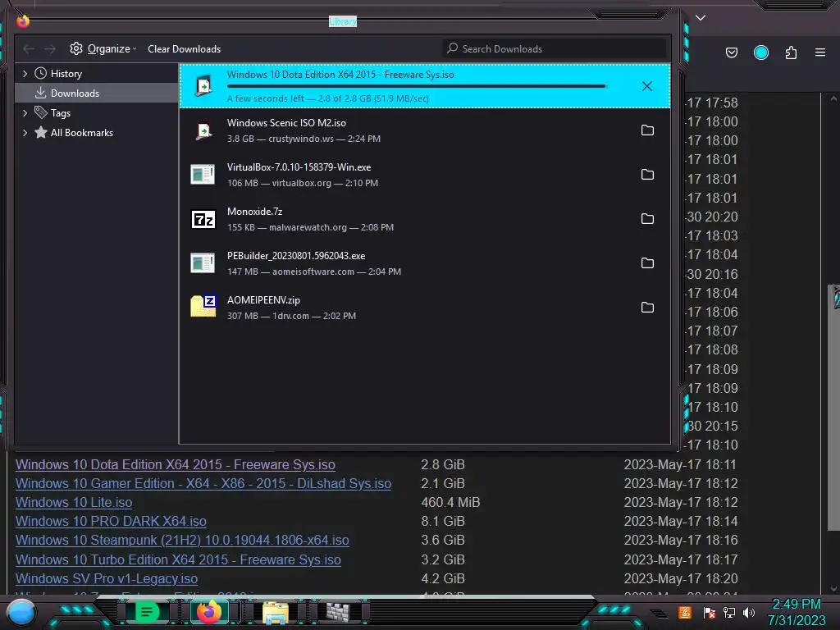Viewport: 840px width, 630px height.
Task: Open Windows 10 Turbo Edition link
Action: (178, 559)
